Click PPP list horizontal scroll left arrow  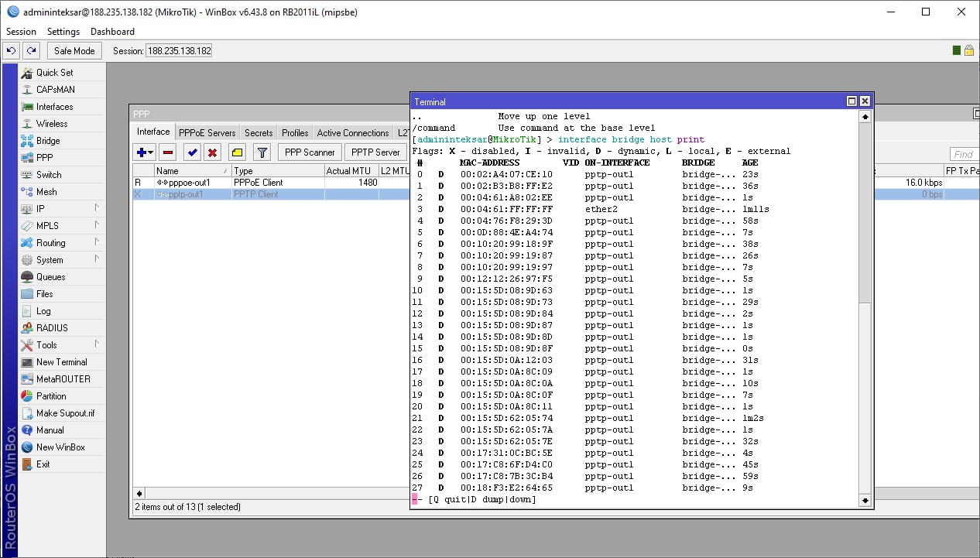tap(139, 493)
